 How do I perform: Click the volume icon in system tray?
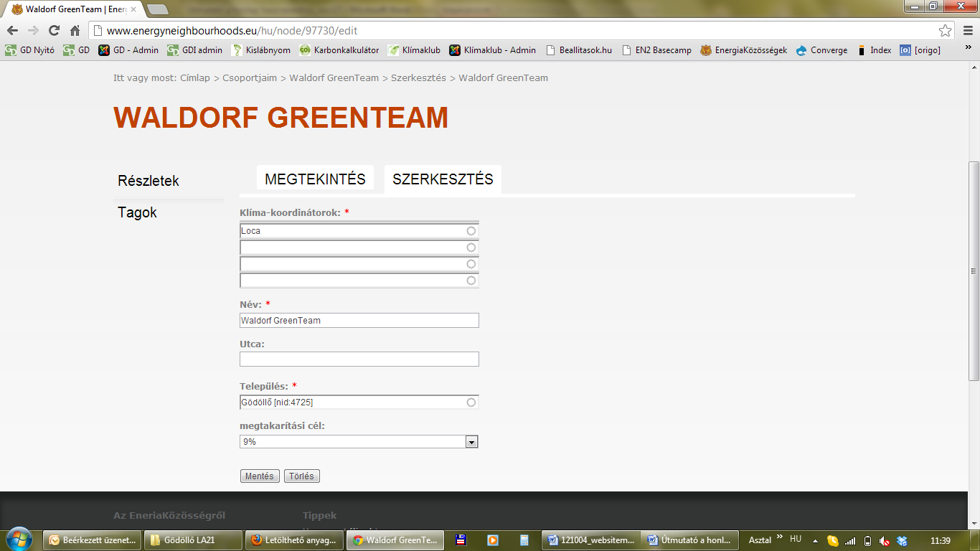point(885,541)
